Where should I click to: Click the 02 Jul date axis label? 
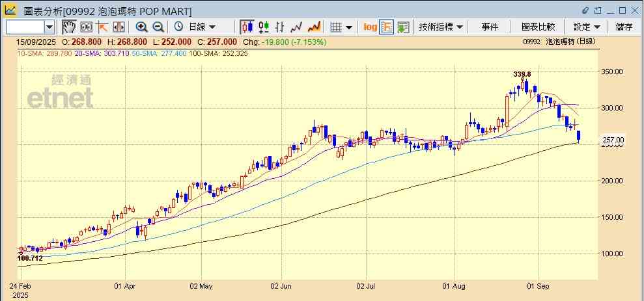(x=366, y=286)
